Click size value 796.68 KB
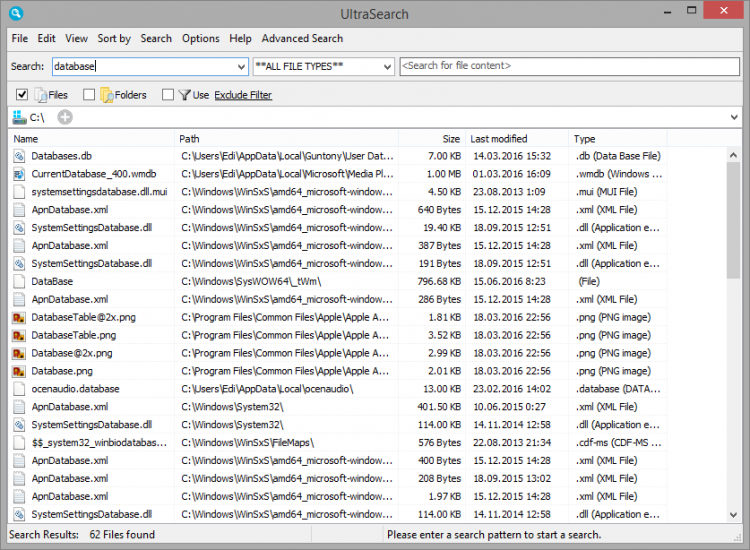 click(x=439, y=282)
